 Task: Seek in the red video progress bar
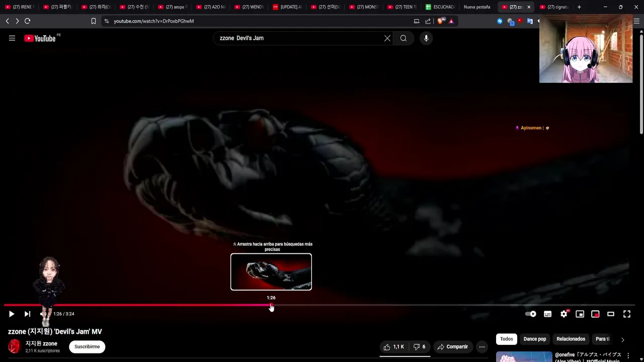(319, 305)
